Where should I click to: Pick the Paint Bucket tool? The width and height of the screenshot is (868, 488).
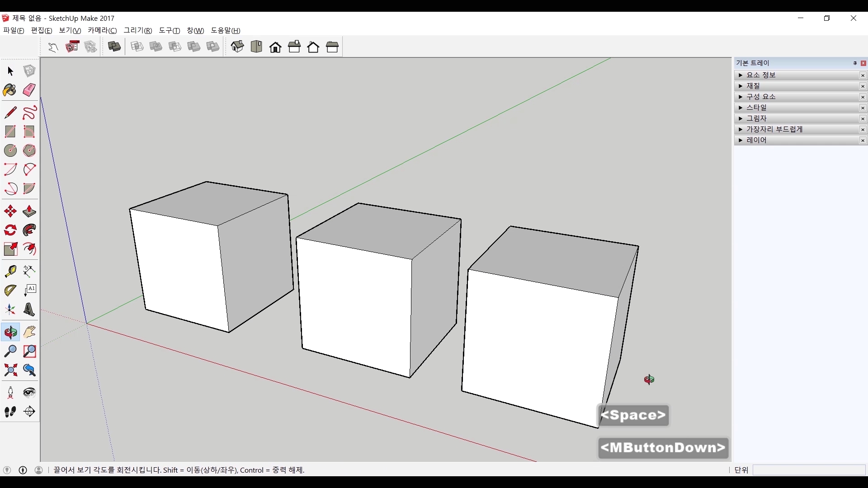coord(10,90)
